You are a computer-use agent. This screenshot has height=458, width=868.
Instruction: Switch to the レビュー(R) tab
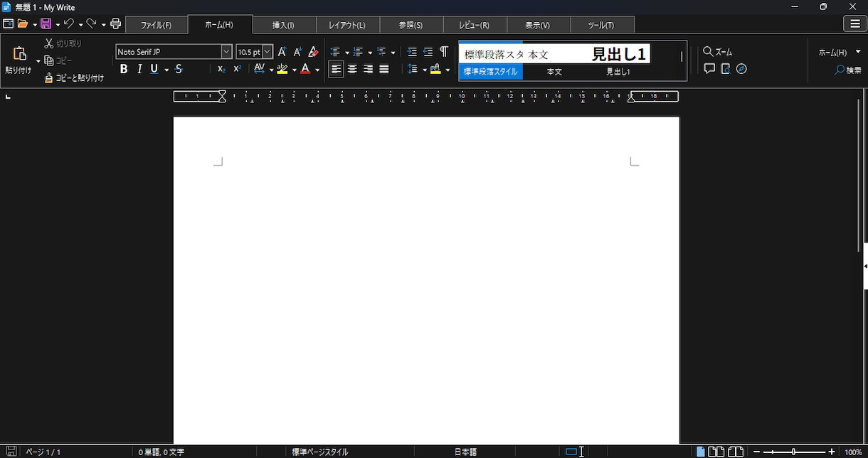475,25
